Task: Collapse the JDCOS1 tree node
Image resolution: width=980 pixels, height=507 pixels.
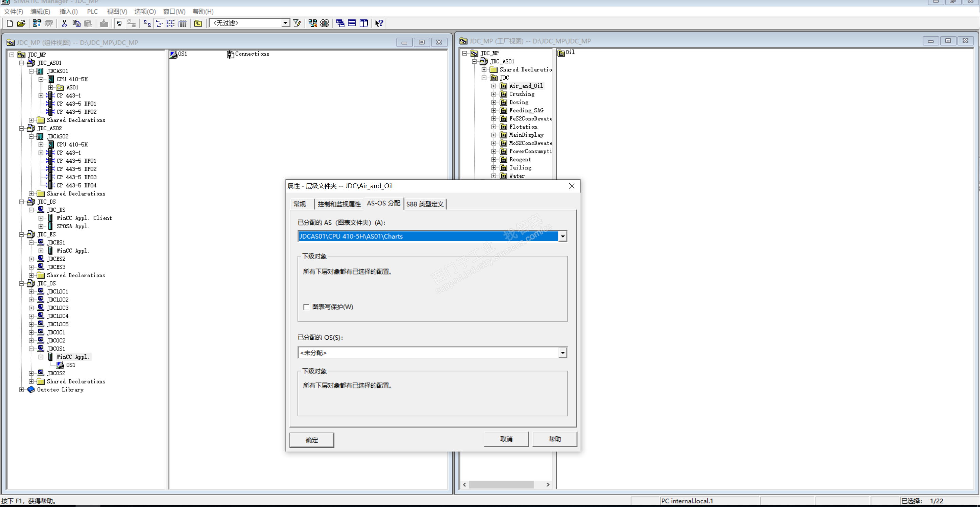Action: [31, 348]
